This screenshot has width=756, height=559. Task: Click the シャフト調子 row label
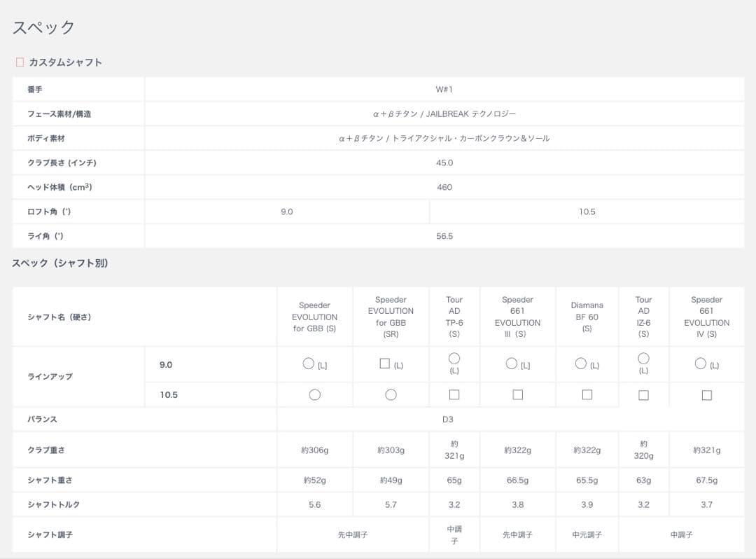pyautogui.click(x=50, y=535)
